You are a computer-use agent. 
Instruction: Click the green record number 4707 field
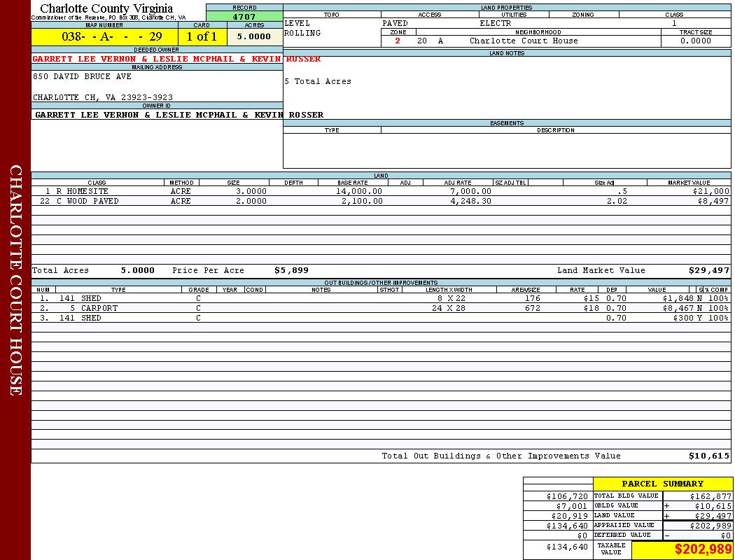(x=244, y=17)
